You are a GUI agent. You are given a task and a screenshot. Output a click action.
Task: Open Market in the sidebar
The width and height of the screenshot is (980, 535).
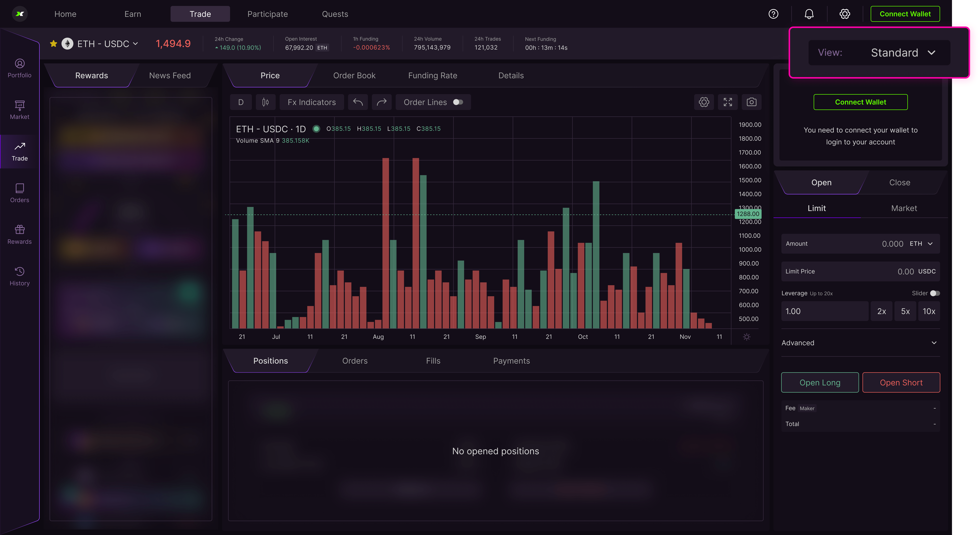click(x=19, y=110)
